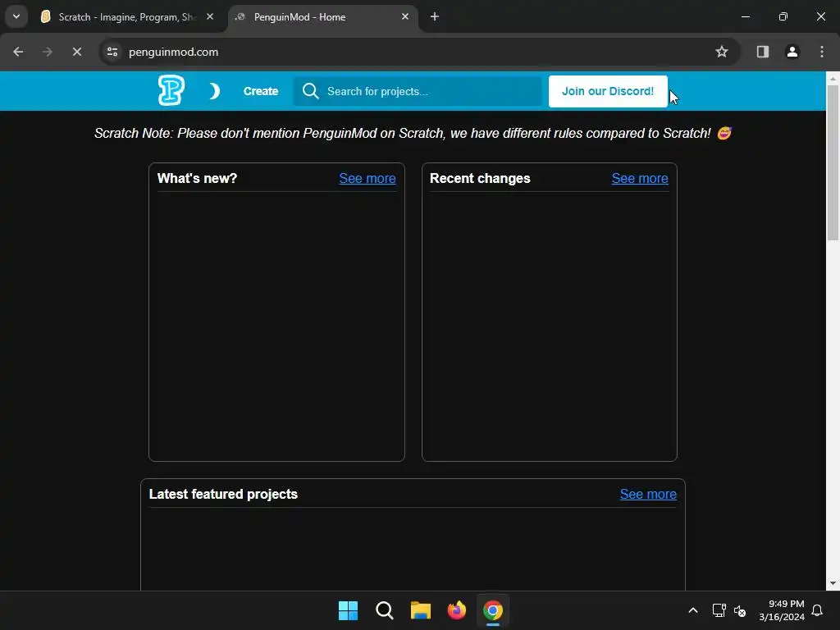Open the Windows Start menu
The width and height of the screenshot is (840, 630).
(x=348, y=610)
